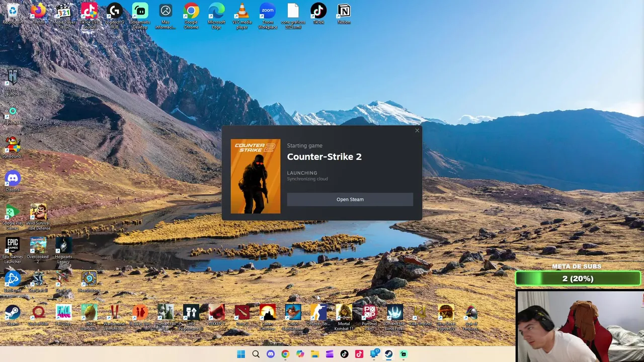The height and width of the screenshot is (362, 644).
Task: Open Microsoft Edge desktop shortcut
Action: tap(216, 16)
